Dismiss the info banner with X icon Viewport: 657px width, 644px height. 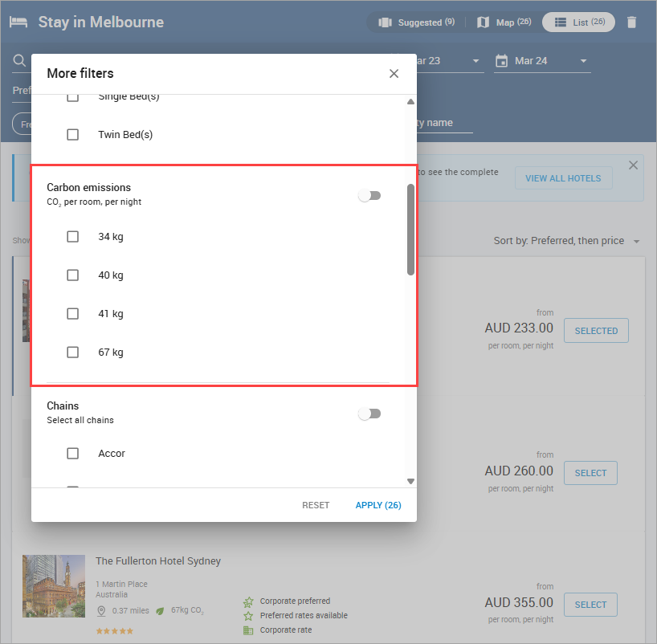tap(633, 165)
